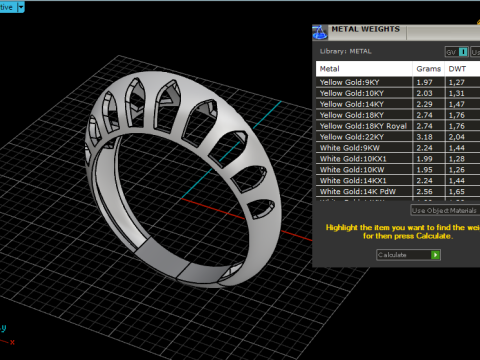Viewport: 480px width, 360px height.
Task: Sort by the DWT column header
Action: pos(463,69)
